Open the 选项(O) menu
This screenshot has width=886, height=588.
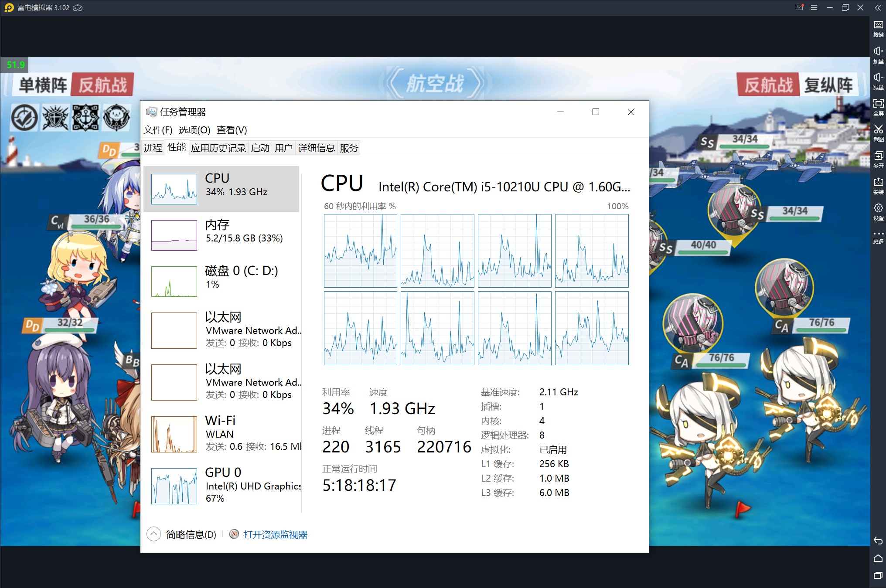[194, 130]
